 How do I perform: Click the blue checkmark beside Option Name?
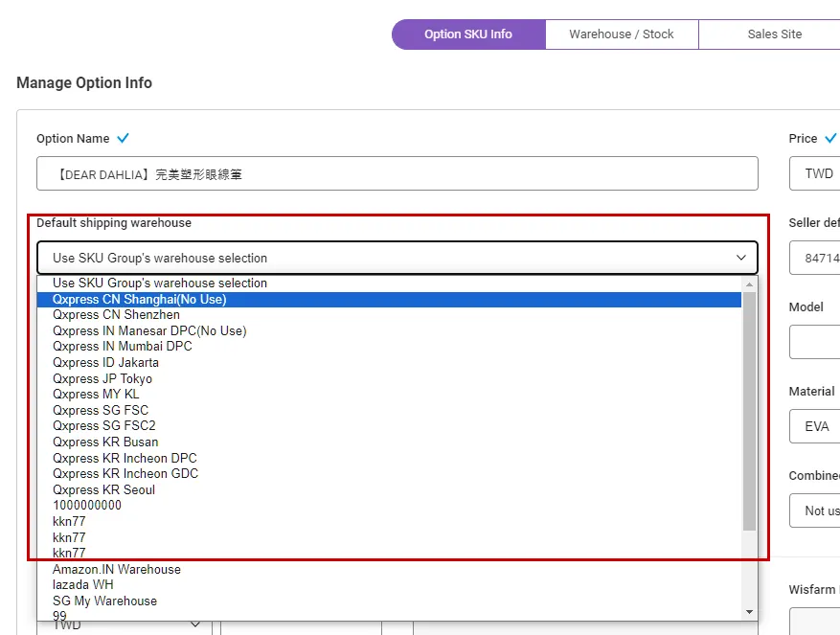[x=124, y=138]
